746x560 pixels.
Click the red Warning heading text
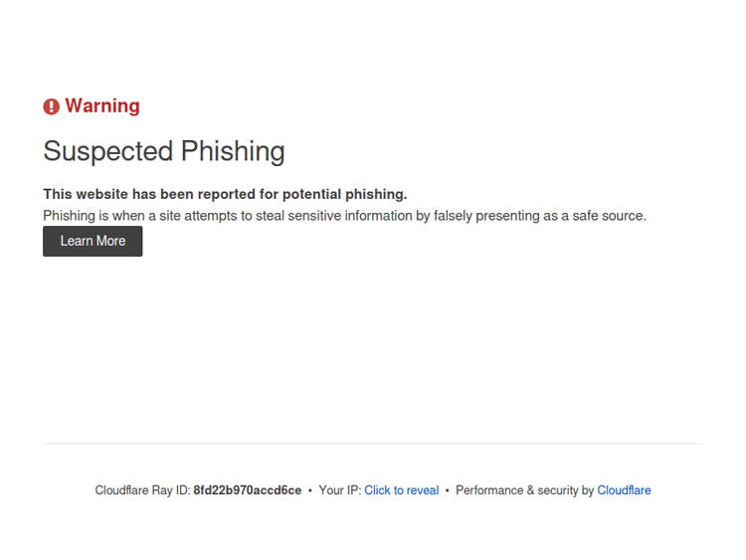102,106
